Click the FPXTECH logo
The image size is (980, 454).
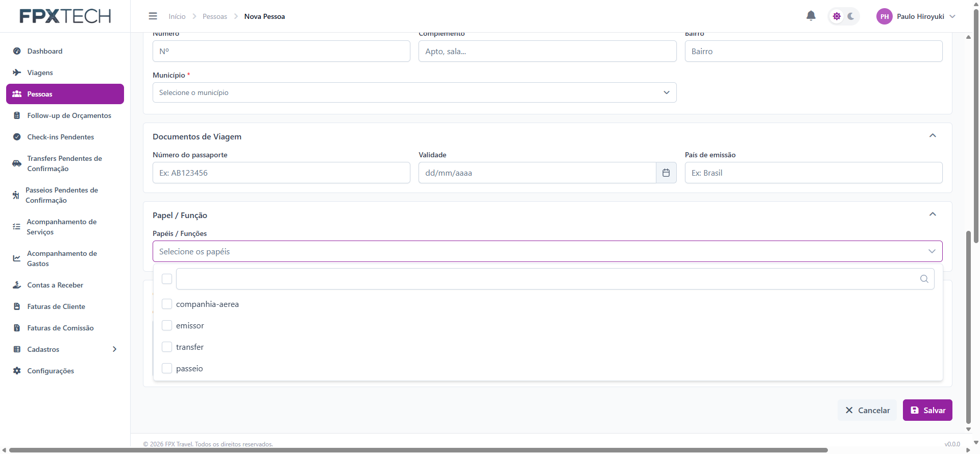65,16
